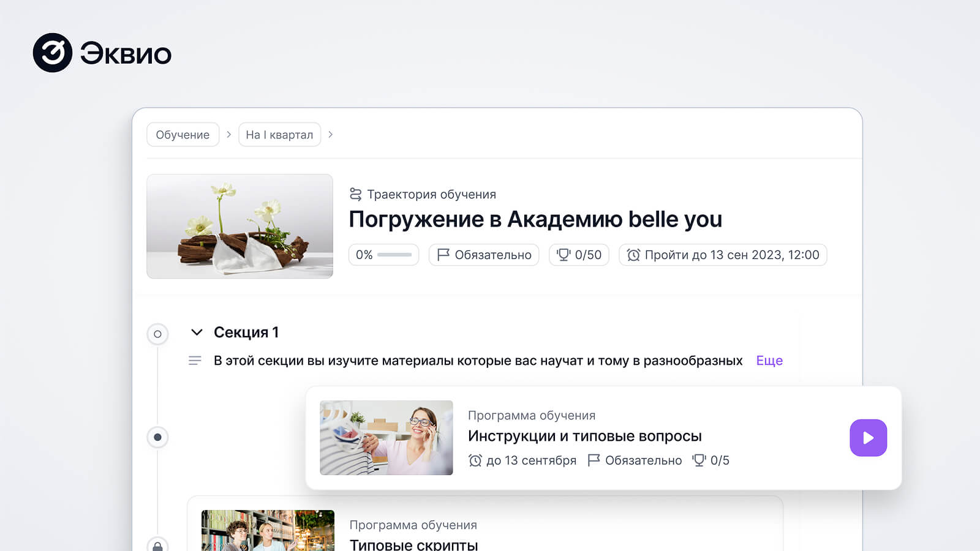Viewport: 980px width, 551px height.
Task: Click Программа обучения label above Инструкции
Action: (x=532, y=415)
